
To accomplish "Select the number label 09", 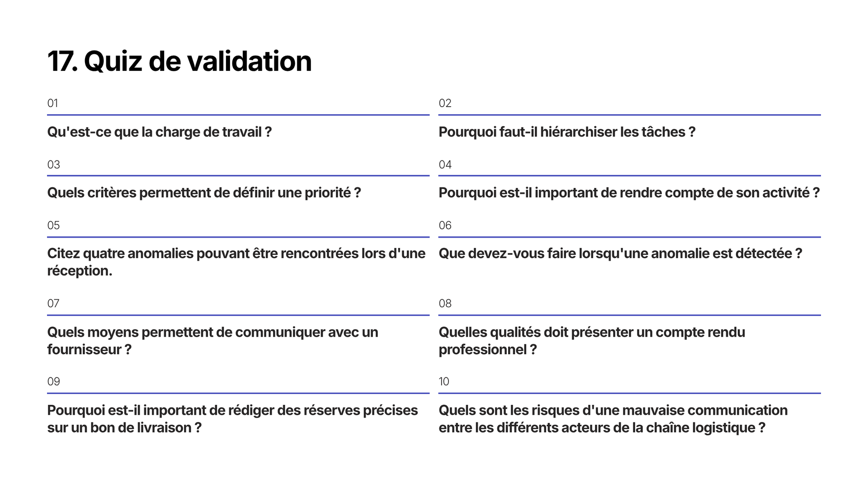I will [53, 381].
